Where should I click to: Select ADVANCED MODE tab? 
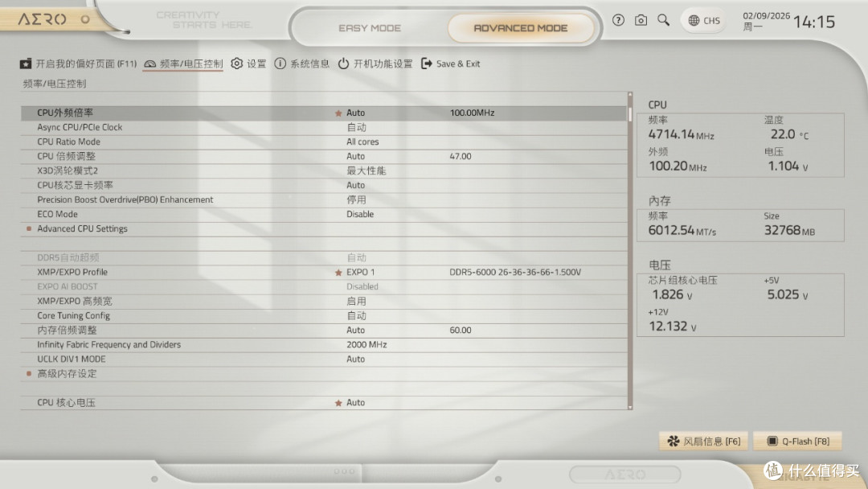point(520,27)
